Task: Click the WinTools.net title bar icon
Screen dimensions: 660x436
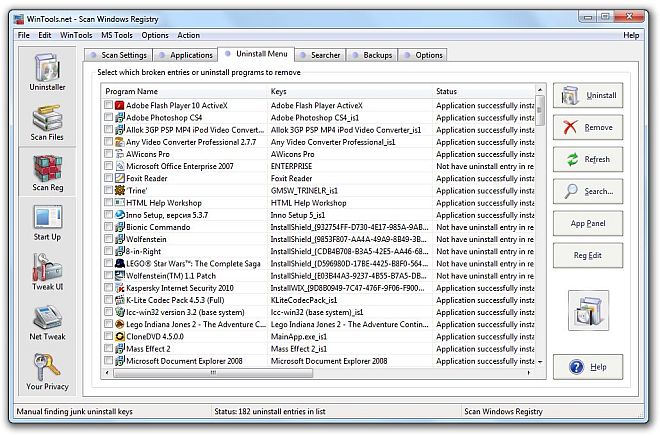Action: point(19,19)
